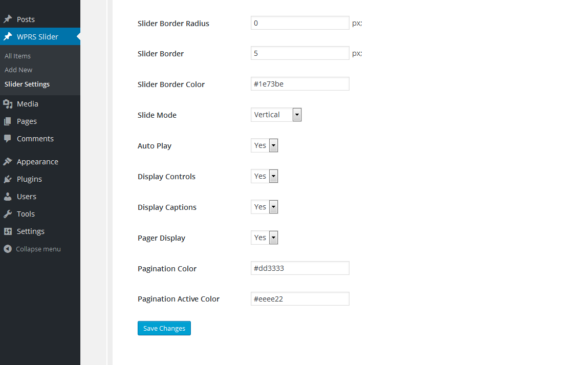Click the Media icon in sidebar
588x365 pixels.
click(x=8, y=104)
